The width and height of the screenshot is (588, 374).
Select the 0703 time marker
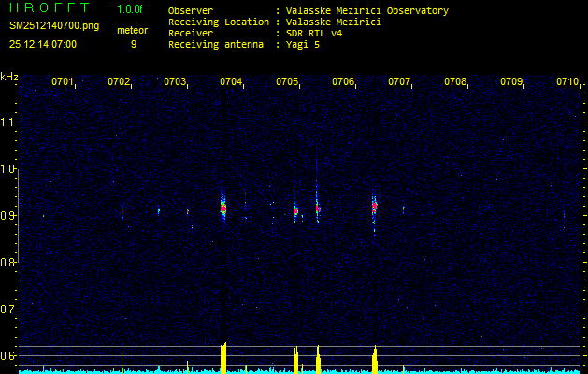click(x=175, y=82)
